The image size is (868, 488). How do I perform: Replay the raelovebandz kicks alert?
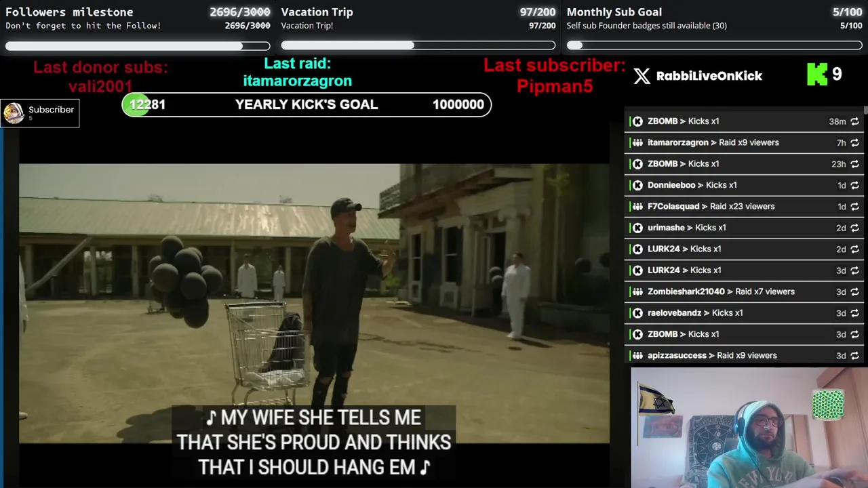854,313
